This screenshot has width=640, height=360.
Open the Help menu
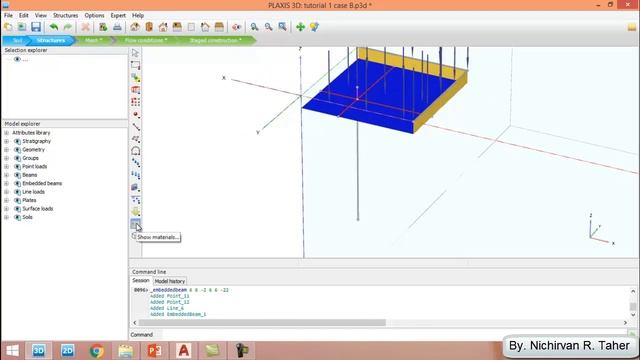click(138, 15)
